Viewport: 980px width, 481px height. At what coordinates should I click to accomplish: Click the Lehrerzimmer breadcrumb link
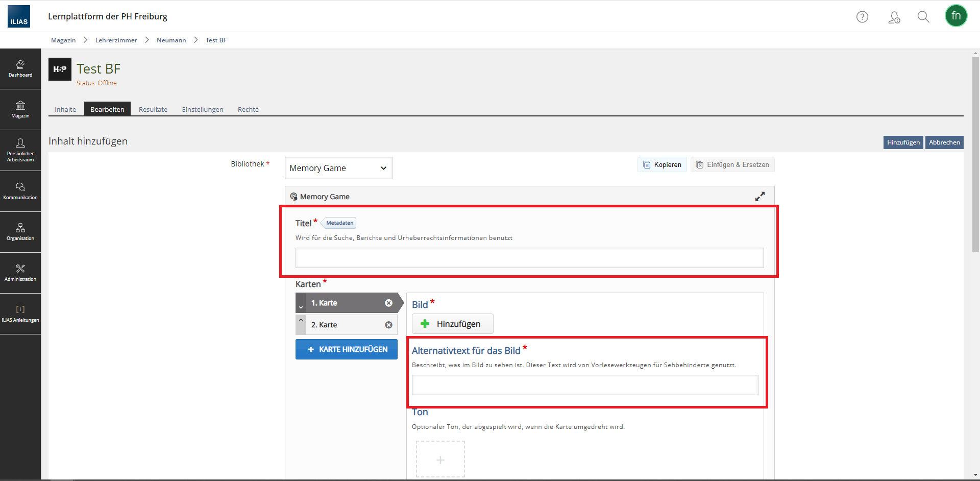pos(116,40)
